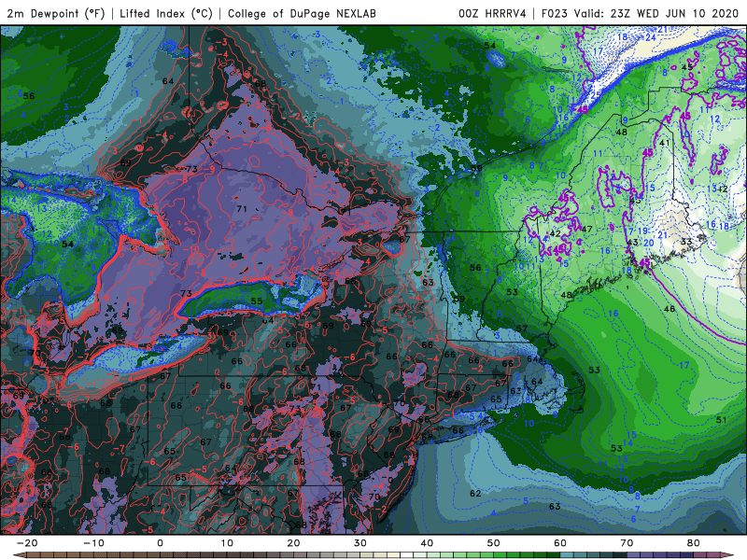The height and width of the screenshot is (560, 747).
Task: Click the -20 label on the color scale
Action: (27, 543)
